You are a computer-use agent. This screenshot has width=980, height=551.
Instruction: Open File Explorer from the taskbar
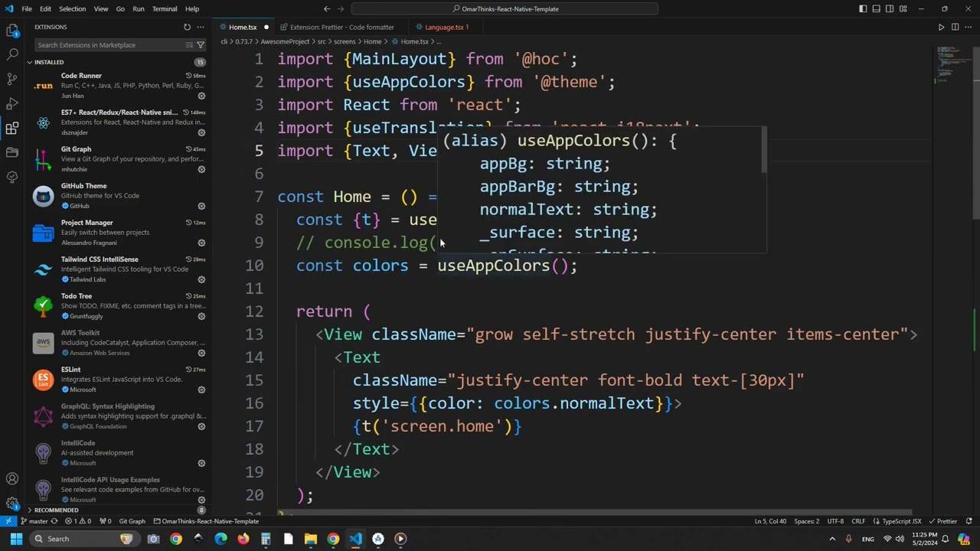[310, 539]
